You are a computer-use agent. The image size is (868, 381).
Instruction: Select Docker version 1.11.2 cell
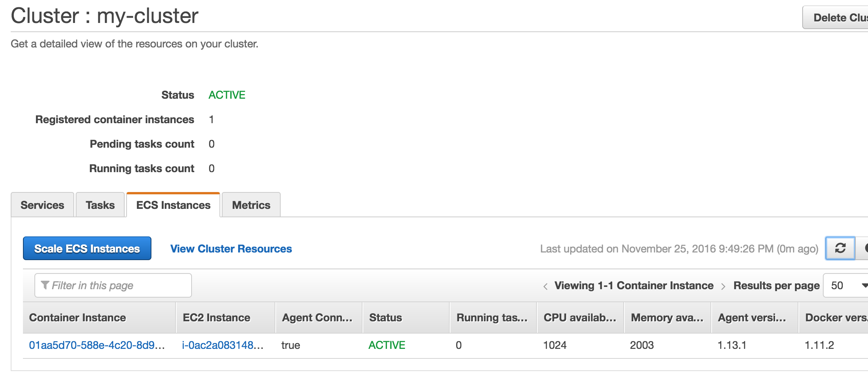click(819, 345)
